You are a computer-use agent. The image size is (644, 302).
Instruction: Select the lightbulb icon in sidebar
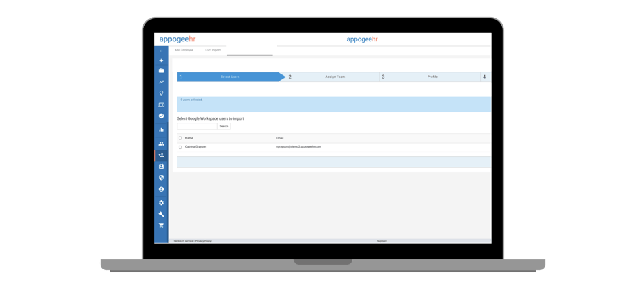(161, 93)
